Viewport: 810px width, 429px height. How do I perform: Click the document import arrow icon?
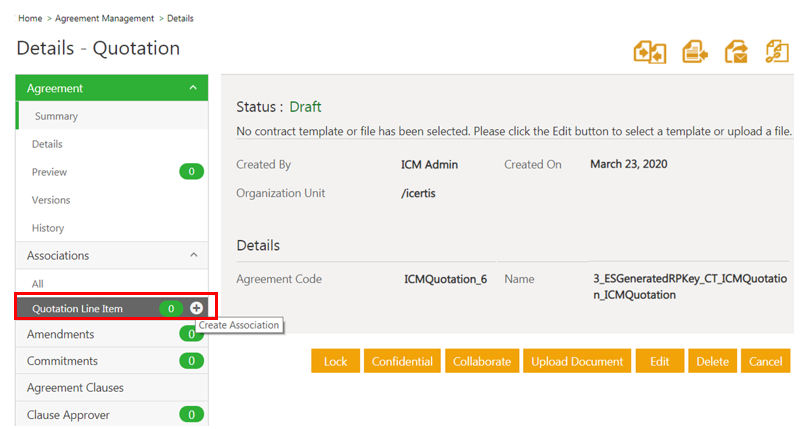(695, 51)
